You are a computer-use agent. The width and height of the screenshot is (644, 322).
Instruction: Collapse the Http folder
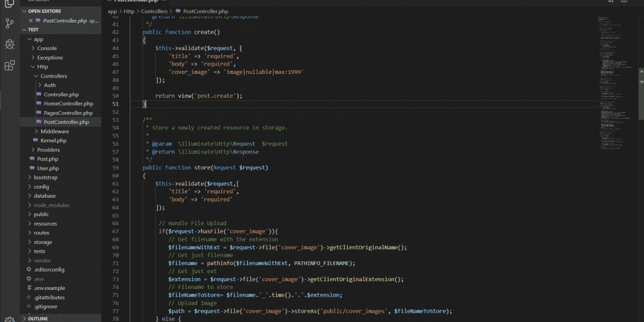[33, 67]
